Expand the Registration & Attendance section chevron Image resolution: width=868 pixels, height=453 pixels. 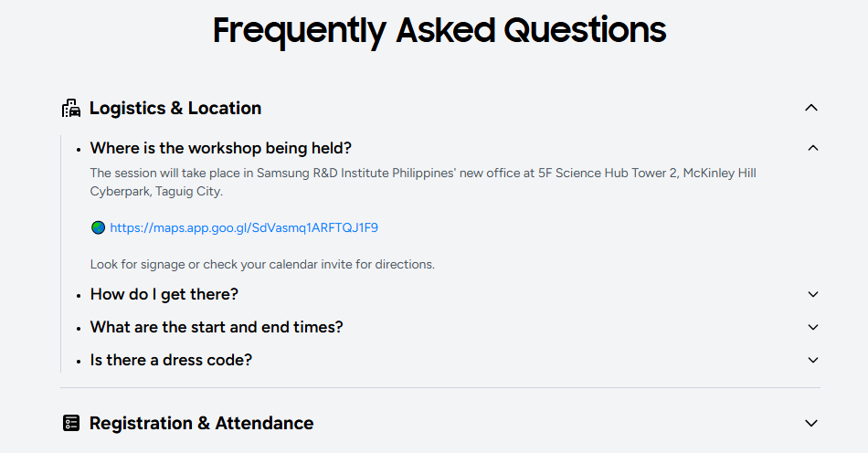pyautogui.click(x=810, y=423)
